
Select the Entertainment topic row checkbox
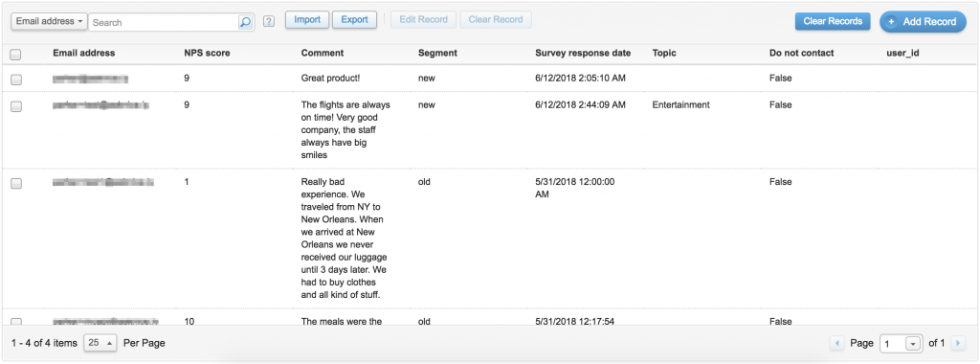point(16,106)
